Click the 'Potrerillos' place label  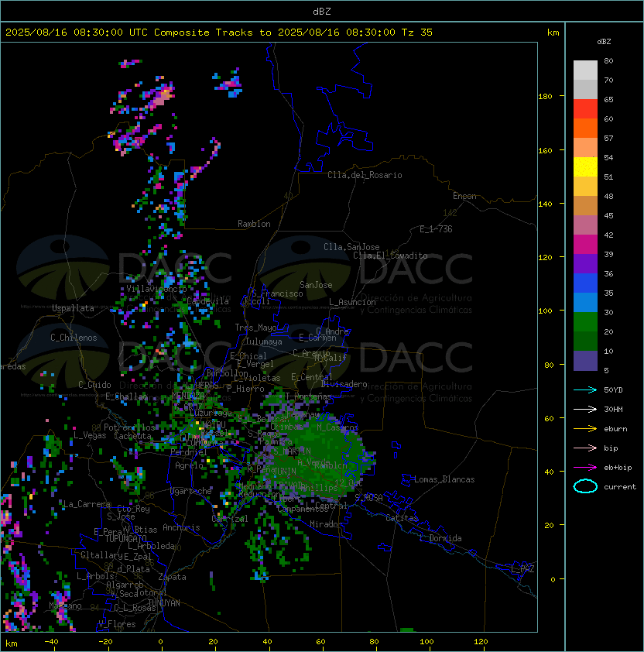(x=129, y=427)
